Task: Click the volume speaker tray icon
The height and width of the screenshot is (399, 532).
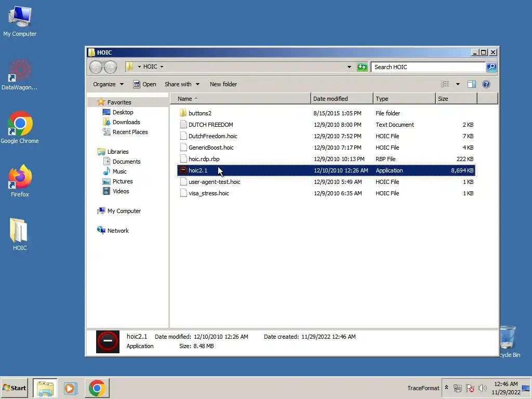Action: (x=482, y=388)
